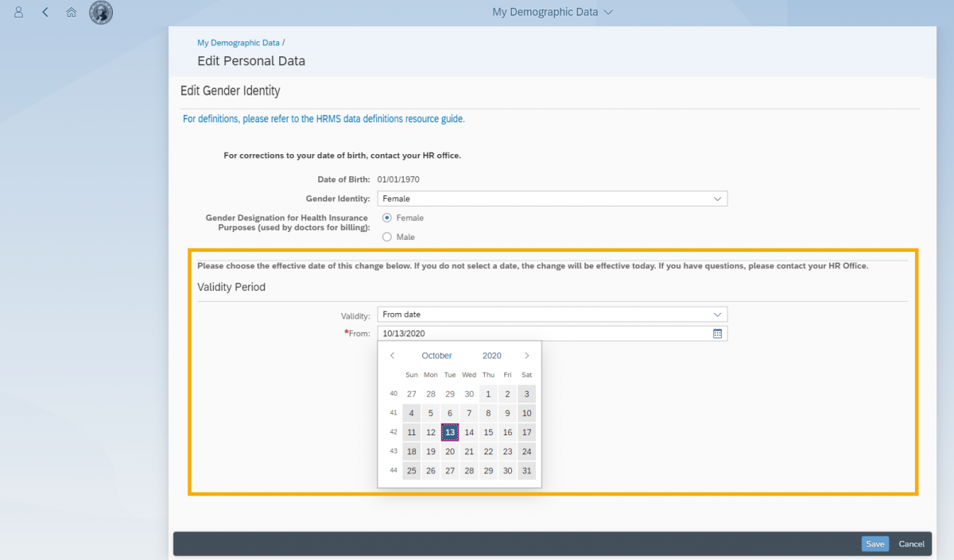The height and width of the screenshot is (560, 954).
Task: Click the next month chevron in calendar
Action: (x=527, y=355)
